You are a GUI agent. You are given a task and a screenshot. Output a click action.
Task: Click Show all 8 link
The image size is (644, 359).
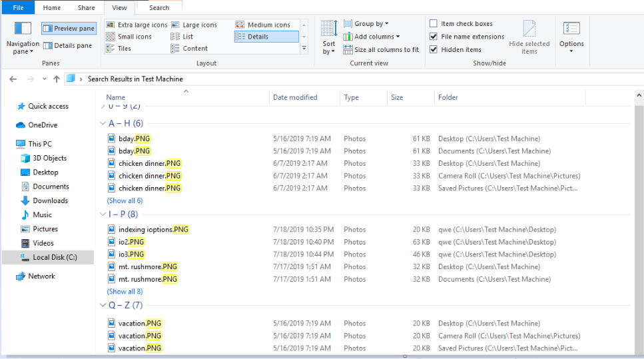tap(125, 291)
